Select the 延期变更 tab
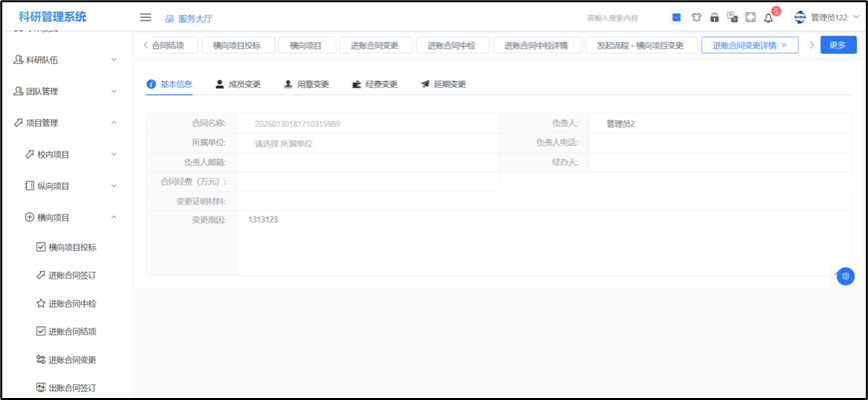This screenshot has height=400, width=868. coord(442,84)
